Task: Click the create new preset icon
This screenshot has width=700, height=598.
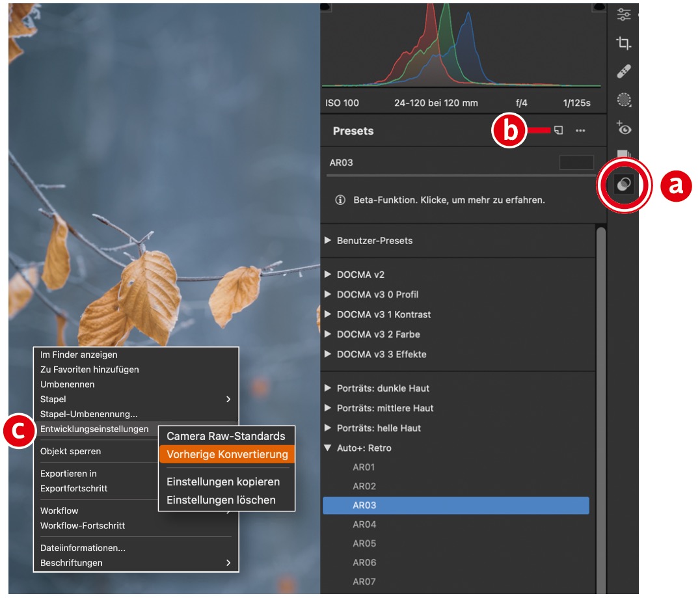Action: (558, 131)
